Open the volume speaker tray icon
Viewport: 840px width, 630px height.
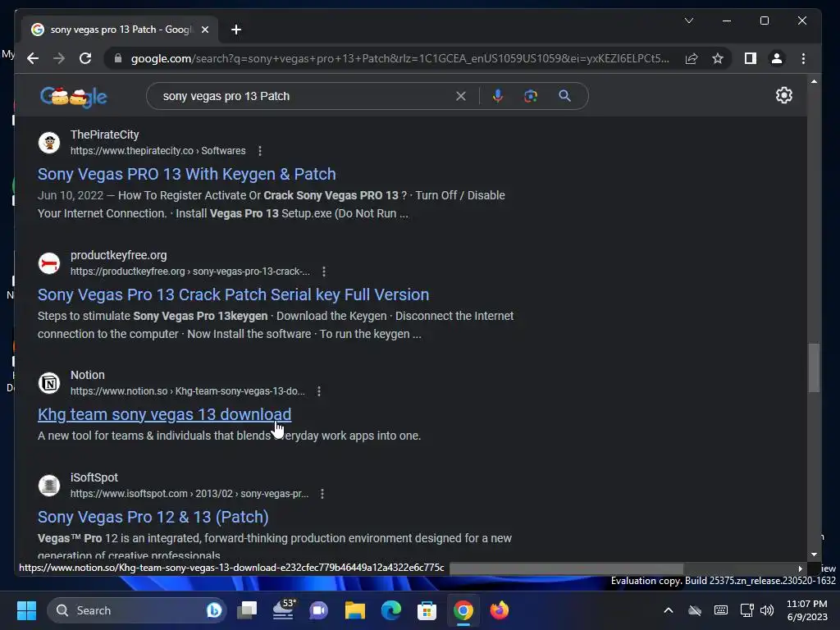coord(767,610)
